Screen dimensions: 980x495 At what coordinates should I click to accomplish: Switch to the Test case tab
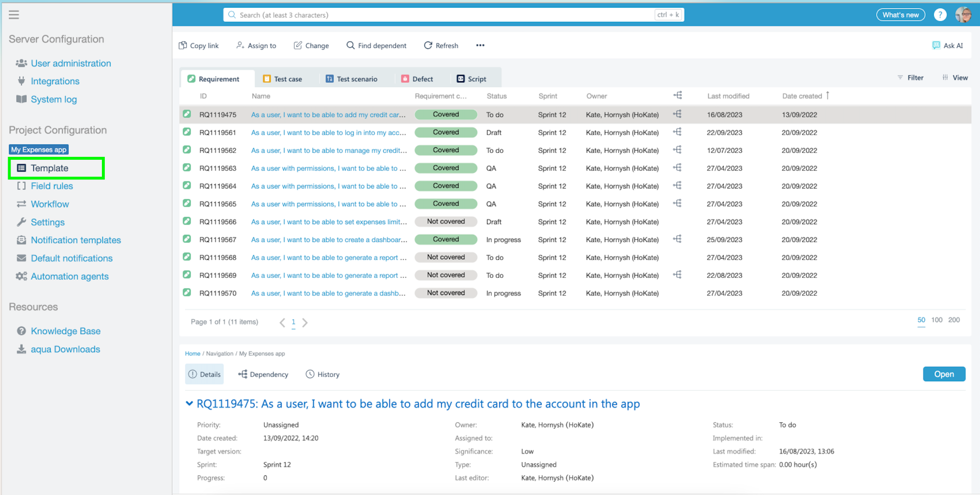[283, 79]
